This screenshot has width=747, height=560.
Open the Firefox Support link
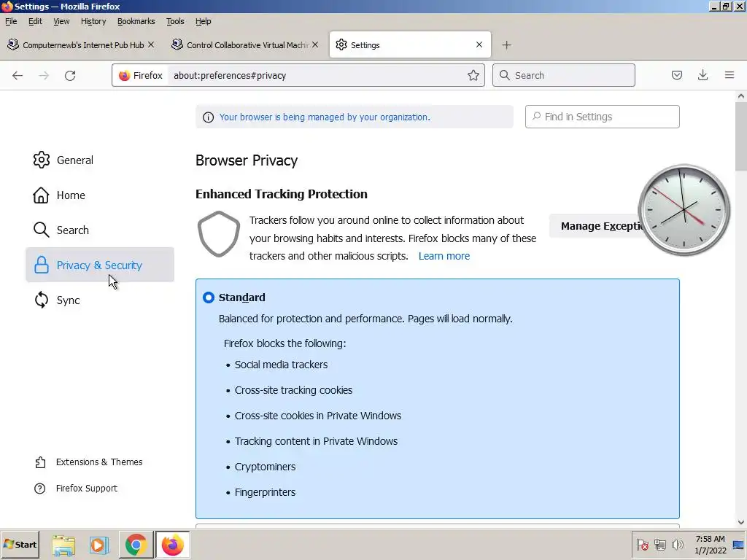tap(87, 488)
